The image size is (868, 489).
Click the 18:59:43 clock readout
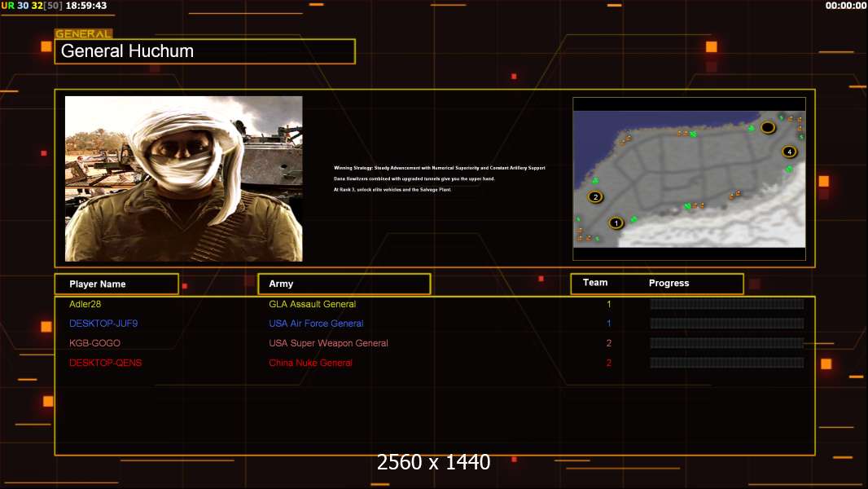(x=86, y=6)
